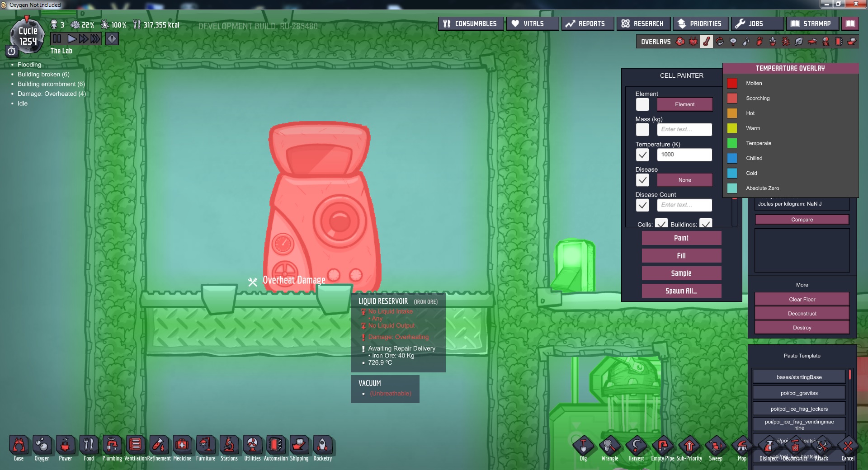
Task: Uncheck the Temperature (K) checkbox
Action: pos(642,155)
